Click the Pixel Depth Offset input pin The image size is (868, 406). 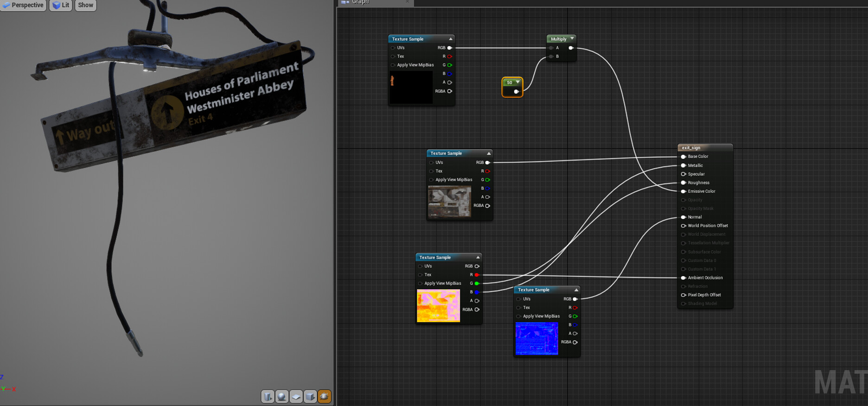click(x=683, y=295)
